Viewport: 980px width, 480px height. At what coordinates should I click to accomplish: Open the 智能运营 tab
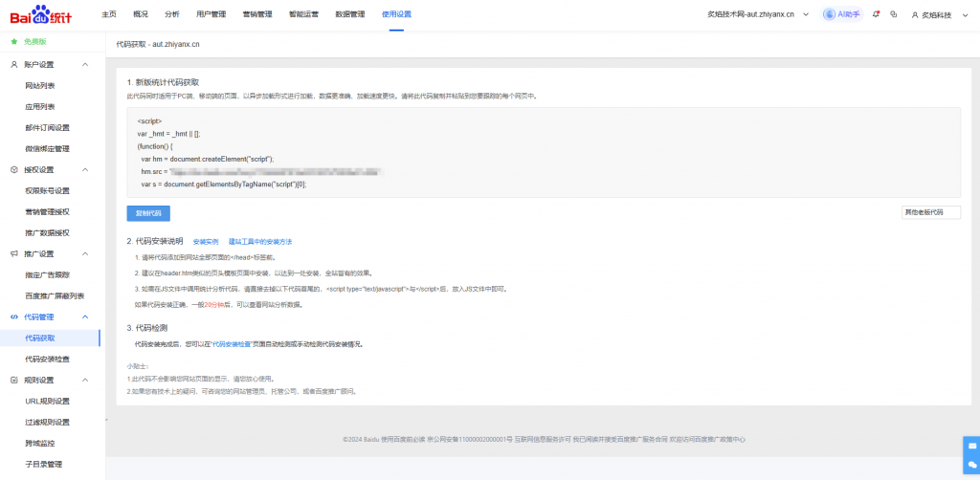pos(303,14)
